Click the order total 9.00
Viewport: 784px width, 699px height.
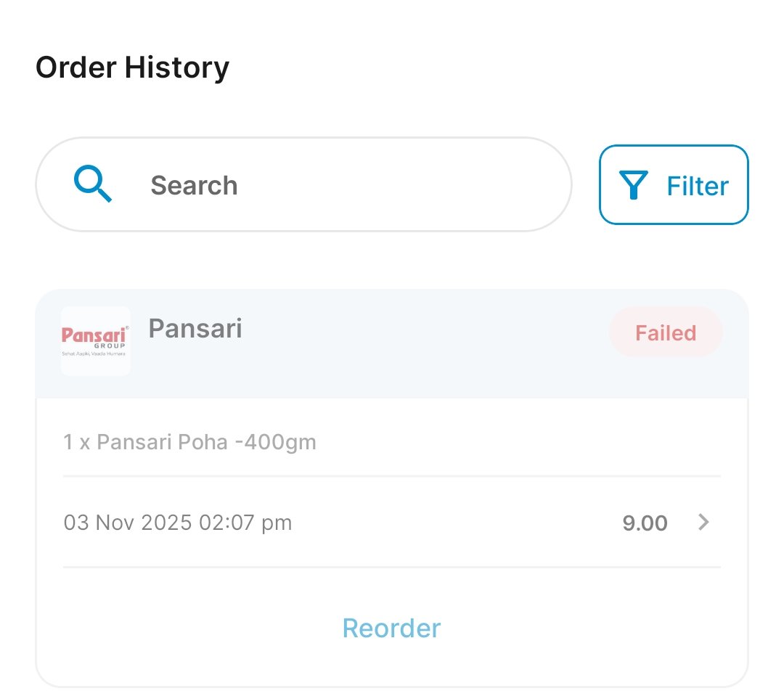click(645, 523)
